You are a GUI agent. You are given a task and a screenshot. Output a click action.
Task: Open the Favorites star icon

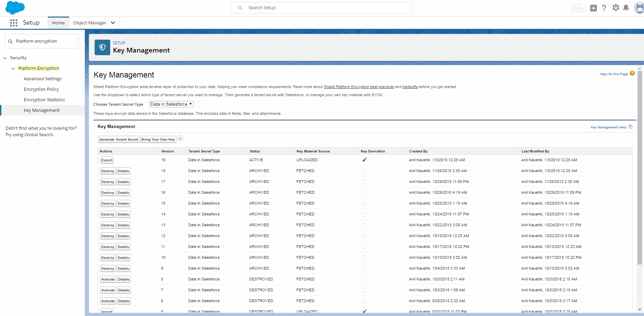tap(575, 8)
